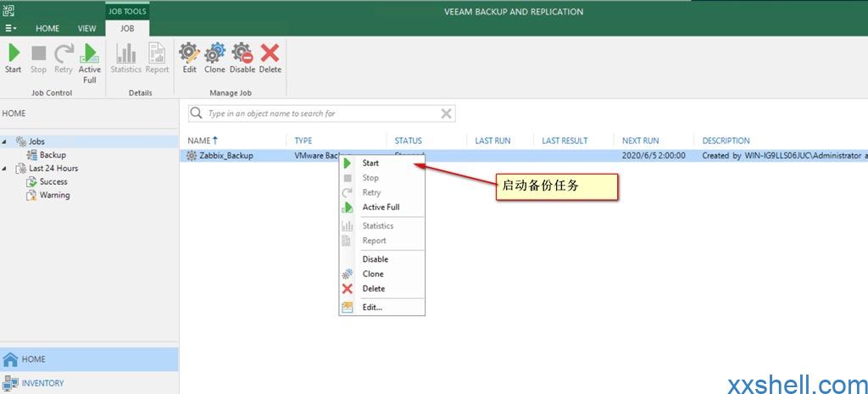Image resolution: width=868 pixels, height=394 pixels.
Task: Open Statistics from the ribbon
Action: 125,58
